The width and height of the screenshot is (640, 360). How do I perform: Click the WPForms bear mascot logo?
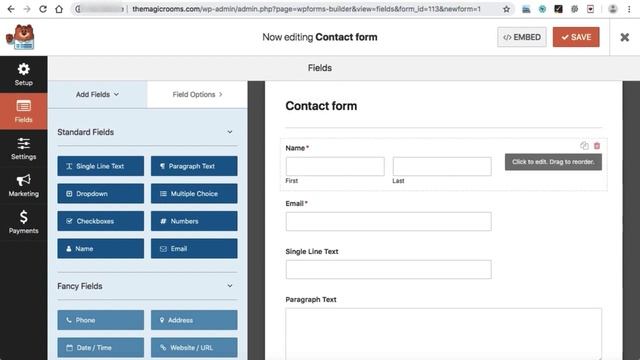20,37
